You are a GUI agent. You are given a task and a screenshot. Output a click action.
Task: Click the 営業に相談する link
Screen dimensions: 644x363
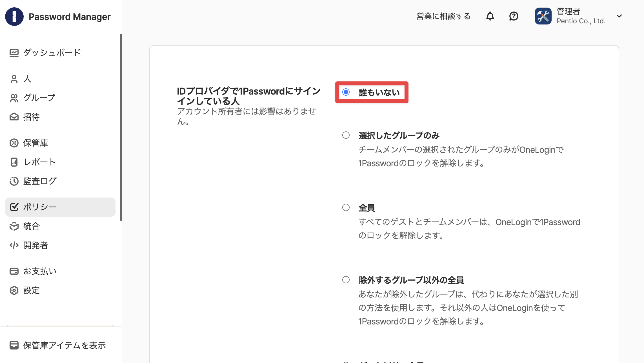[443, 16]
